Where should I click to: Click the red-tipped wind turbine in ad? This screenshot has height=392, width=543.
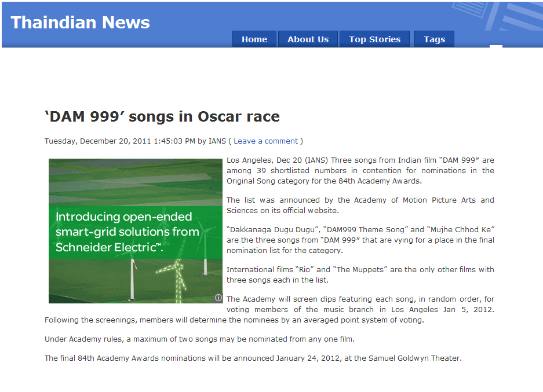pos(133,279)
